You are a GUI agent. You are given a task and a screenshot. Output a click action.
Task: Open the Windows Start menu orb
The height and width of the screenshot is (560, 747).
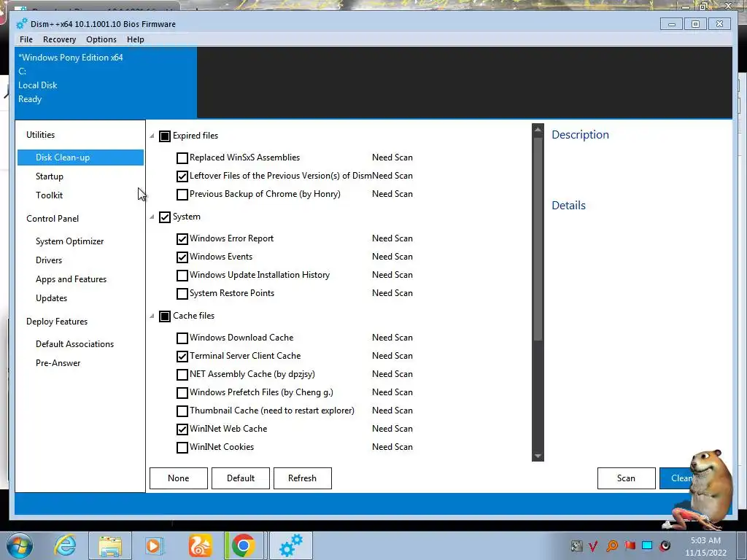20,545
